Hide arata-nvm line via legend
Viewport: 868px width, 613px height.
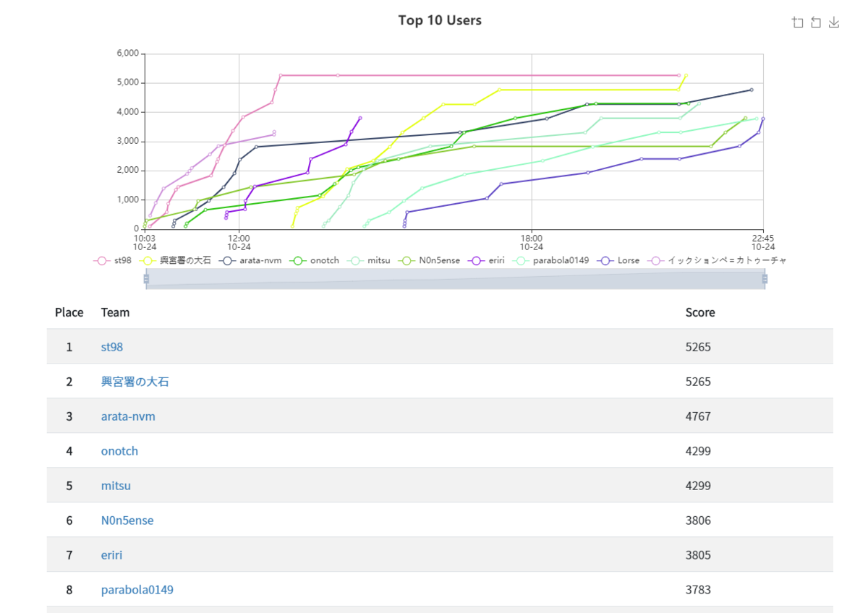[x=249, y=260]
